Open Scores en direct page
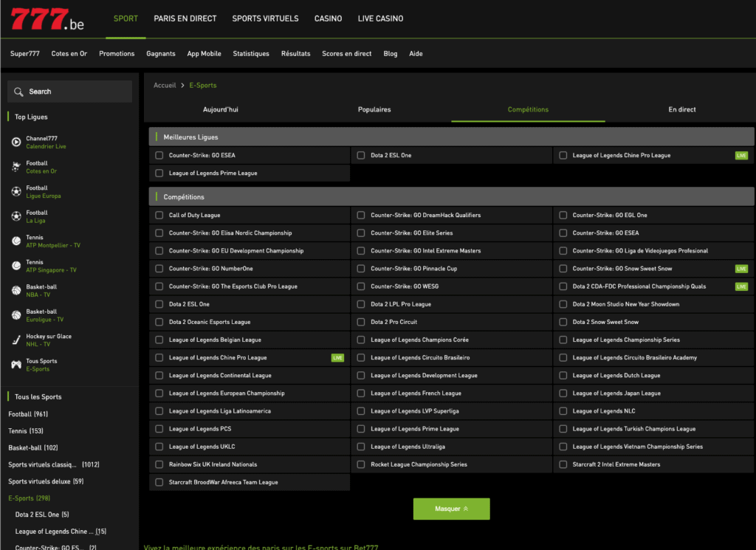This screenshot has height=550, width=756. (x=347, y=53)
